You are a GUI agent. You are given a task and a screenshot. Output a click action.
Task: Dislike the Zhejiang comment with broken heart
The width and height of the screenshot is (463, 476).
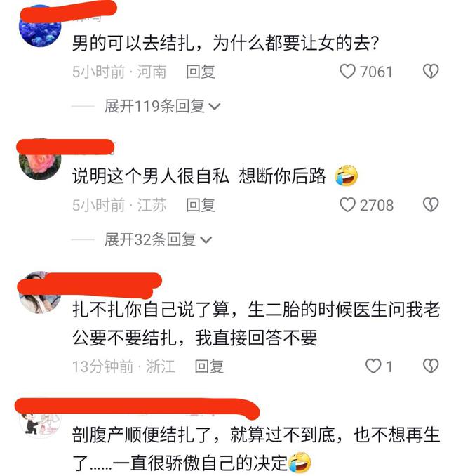tap(431, 366)
